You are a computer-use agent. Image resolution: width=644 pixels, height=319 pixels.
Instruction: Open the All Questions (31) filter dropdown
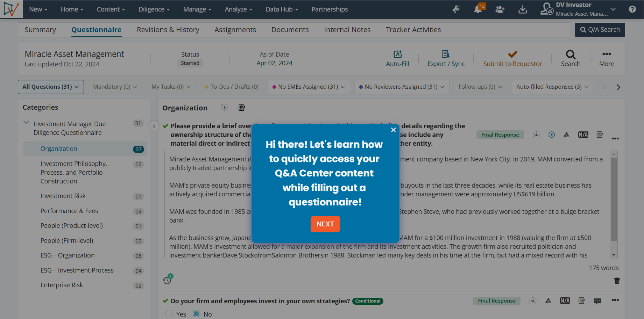[x=51, y=87]
